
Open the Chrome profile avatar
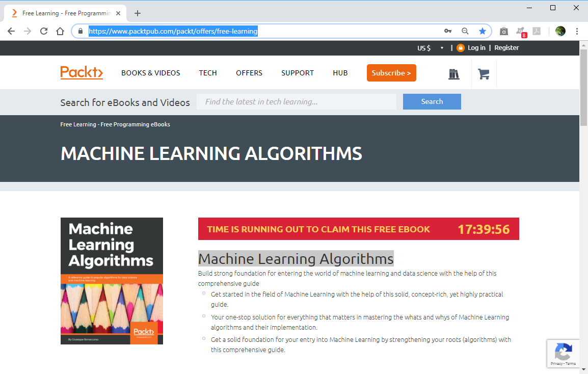(x=560, y=31)
